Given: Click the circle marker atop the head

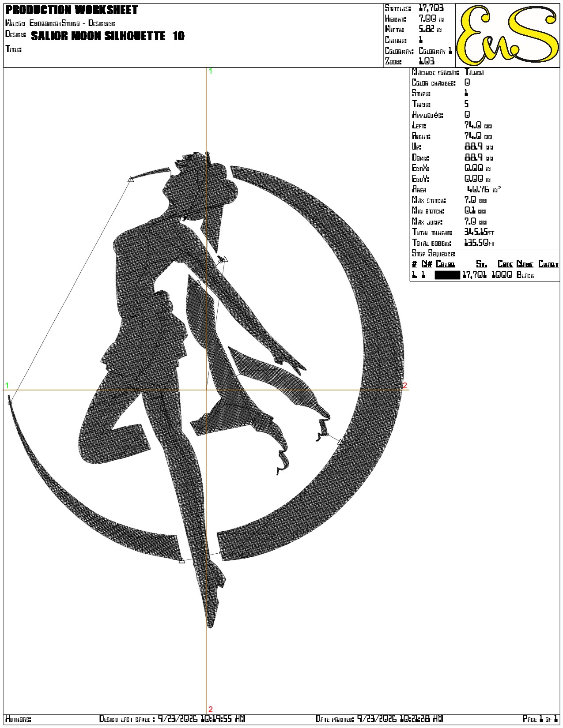Looking at the screenshot, I should (208, 154).
